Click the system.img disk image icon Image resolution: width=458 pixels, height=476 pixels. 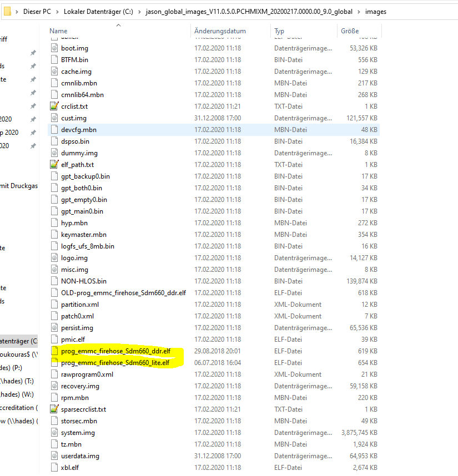[x=54, y=432]
